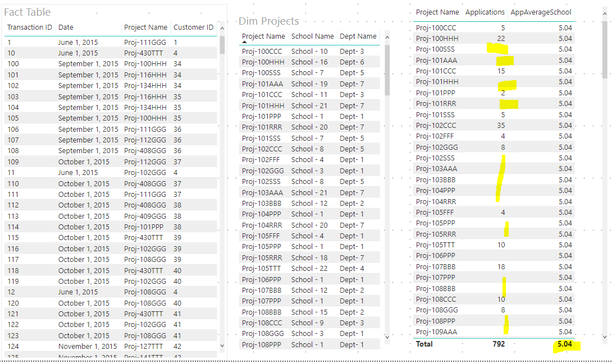Click Dept Name column header
Image resolution: width=612 pixels, height=364 pixels.
(358, 36)
